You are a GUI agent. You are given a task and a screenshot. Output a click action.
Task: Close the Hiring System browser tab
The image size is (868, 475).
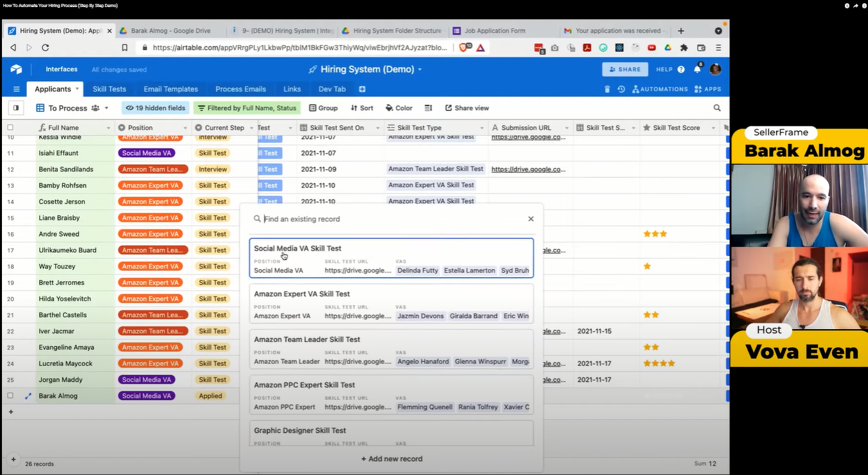(109, 31)
